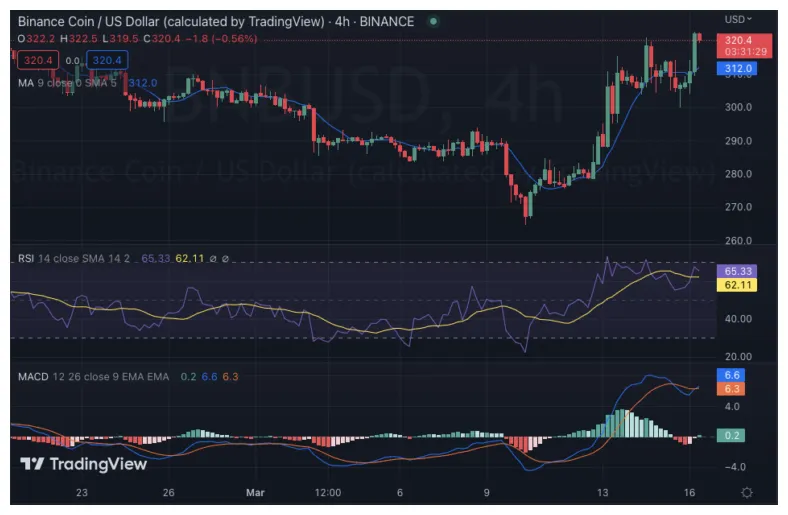Screen dimensions: 788x515
Task: Click the 260.0 price axis label
Action: pos(738,240)
